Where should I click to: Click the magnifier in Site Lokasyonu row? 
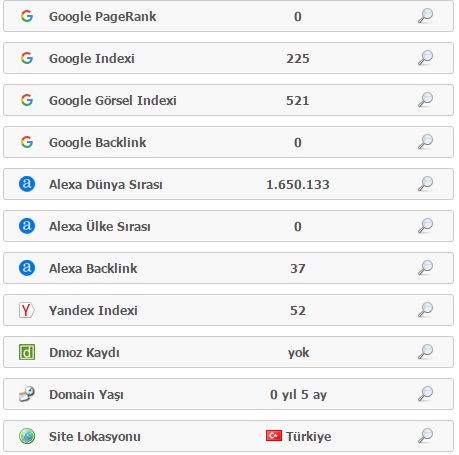tap(425, 436)
